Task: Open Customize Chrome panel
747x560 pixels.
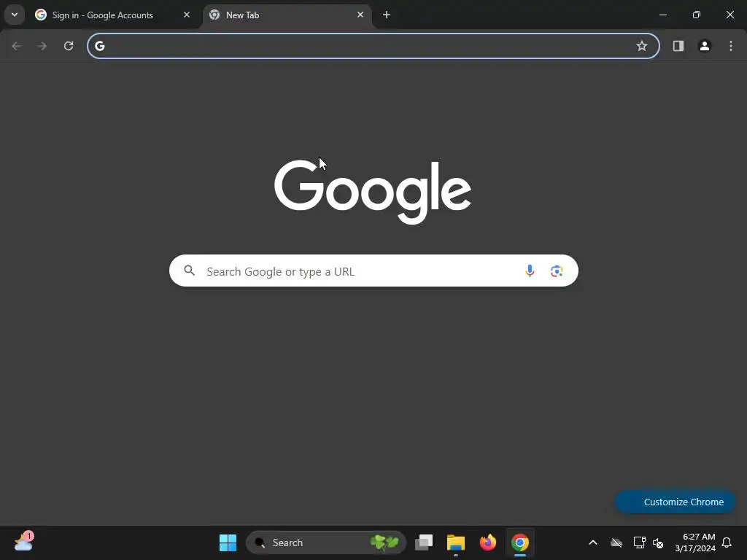Action: pos(675,502)
